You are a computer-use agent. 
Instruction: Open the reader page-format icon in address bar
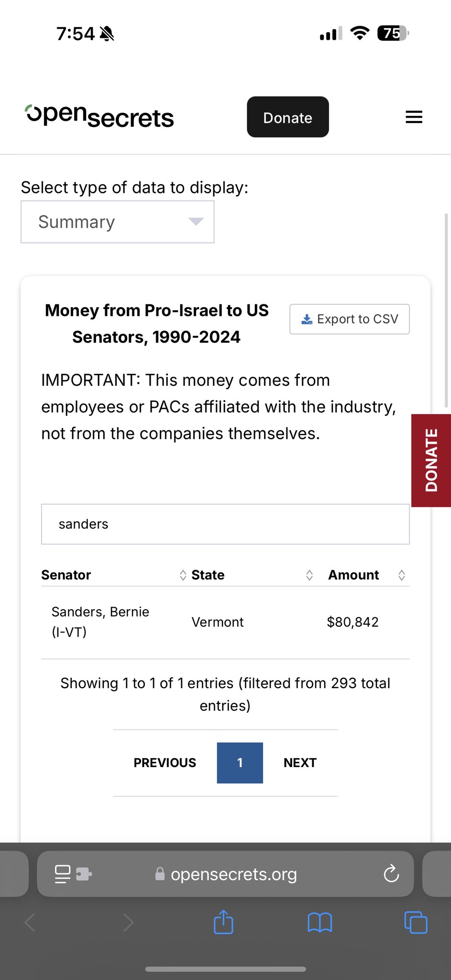pyautogui.click(x=63, y=874)
